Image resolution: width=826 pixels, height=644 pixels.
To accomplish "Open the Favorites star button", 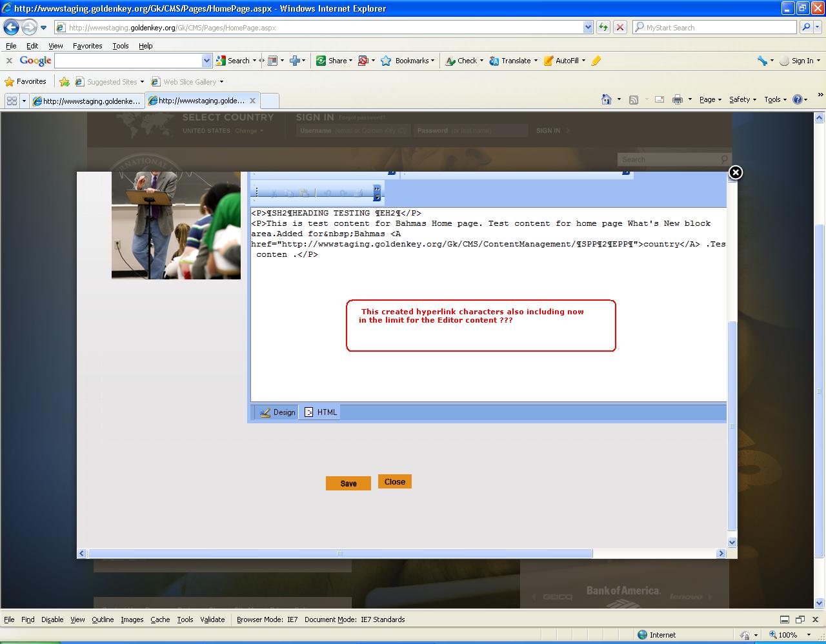I will click(x=26, y=82).
